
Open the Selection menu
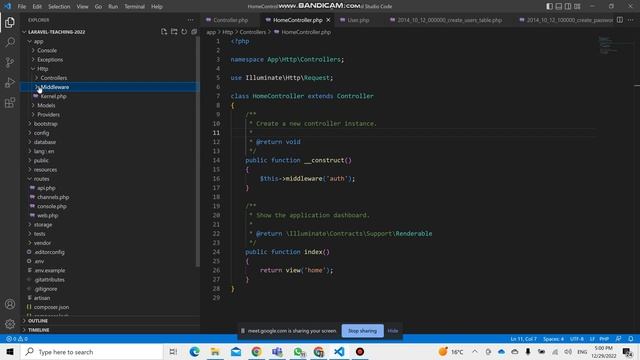tap(59, 7)
